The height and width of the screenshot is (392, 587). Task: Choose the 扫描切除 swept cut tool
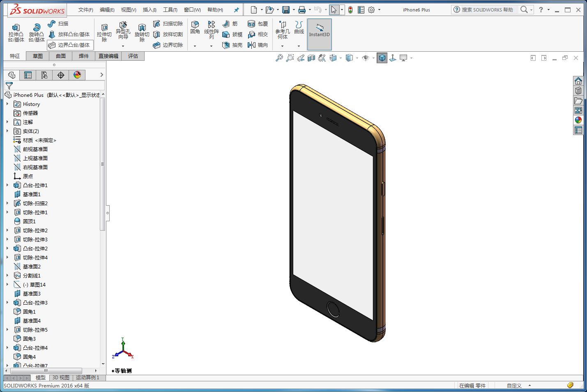tap(168, 24)
